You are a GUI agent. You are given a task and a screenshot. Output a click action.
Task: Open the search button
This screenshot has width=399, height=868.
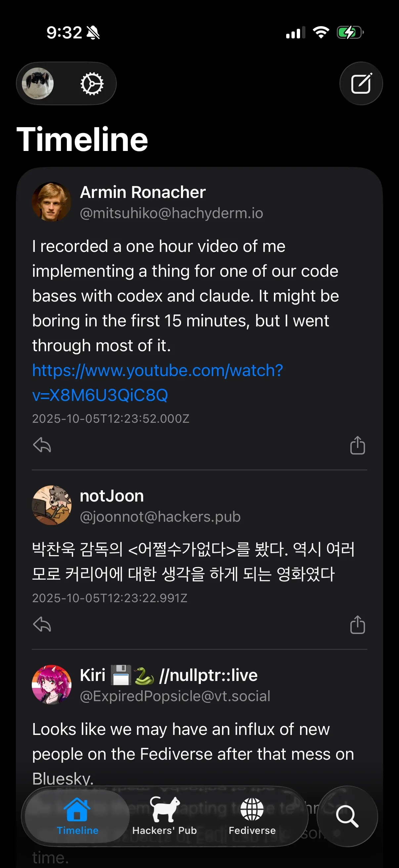point(347,816)
